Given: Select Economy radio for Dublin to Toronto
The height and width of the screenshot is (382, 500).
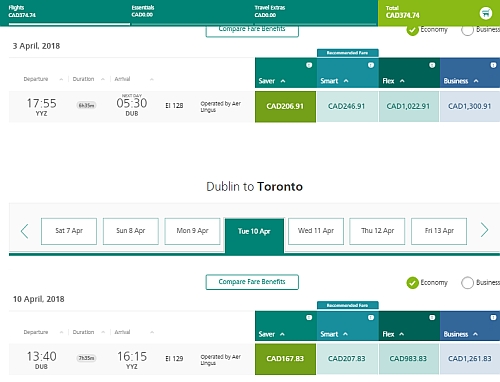Looking at the screenshot, I should click(x=412, y=283).
